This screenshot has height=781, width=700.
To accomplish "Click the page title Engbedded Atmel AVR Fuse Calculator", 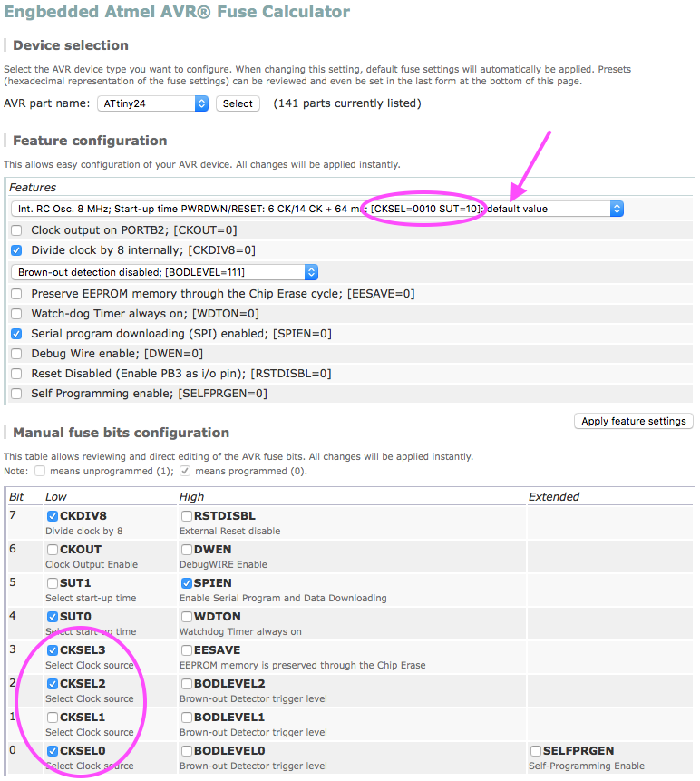I will tap(177, 12).
